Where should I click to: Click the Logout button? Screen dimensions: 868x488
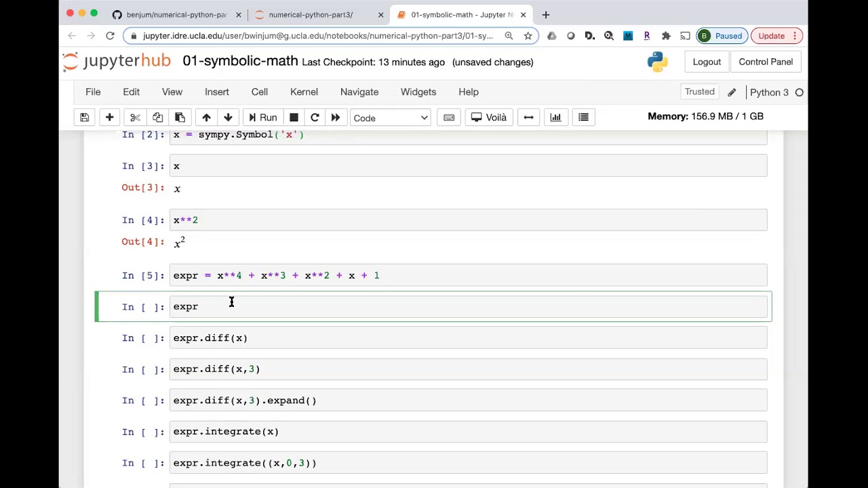click(x=707, y=62)
